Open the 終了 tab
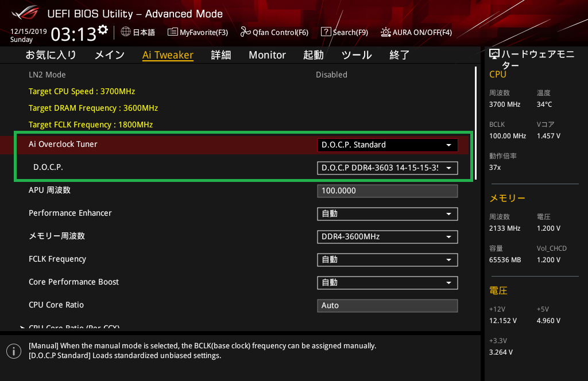The height and width of the screenshot is (381, 588). 400,55
